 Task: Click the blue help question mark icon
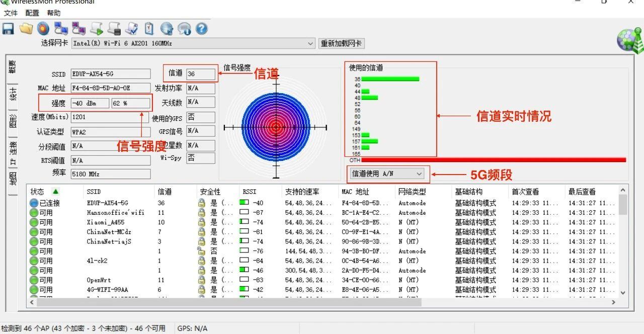click(202, 29)
